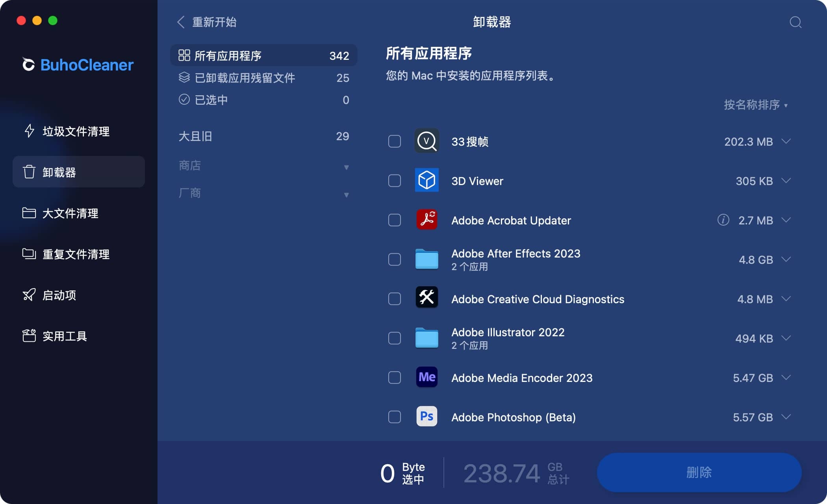Click the BuhoCleaner logo icon

(28, 65)
